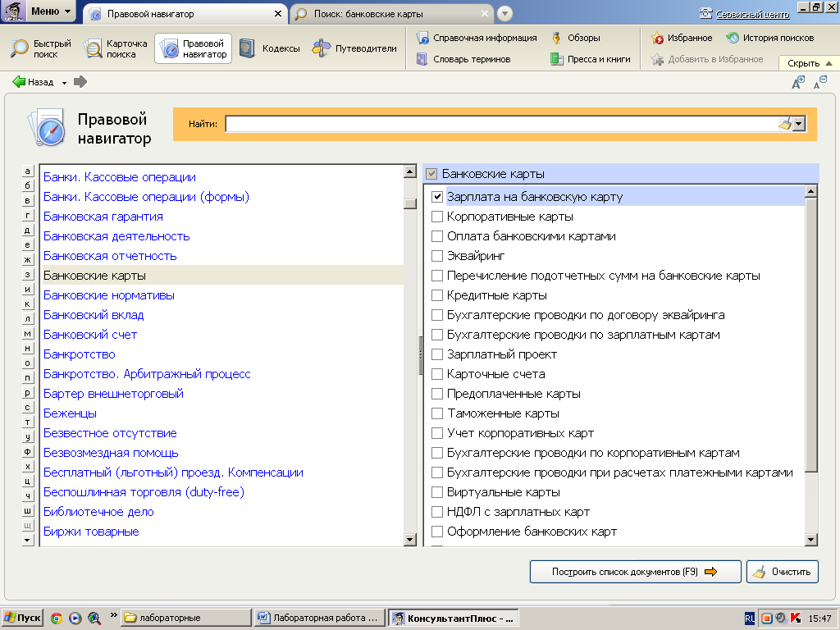The height and width of the screenshot is (630, 840).
Task: Open Кодексы book icon
Action: click(247, 48)
